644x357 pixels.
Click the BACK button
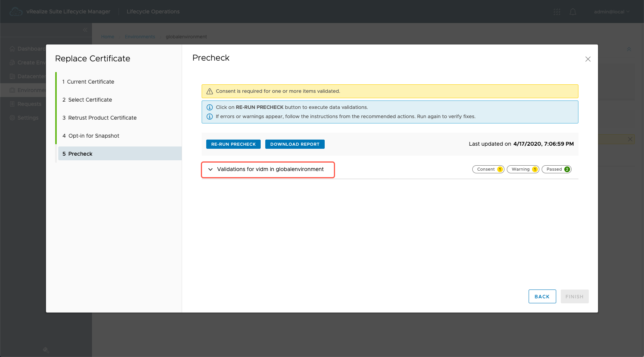542,296
